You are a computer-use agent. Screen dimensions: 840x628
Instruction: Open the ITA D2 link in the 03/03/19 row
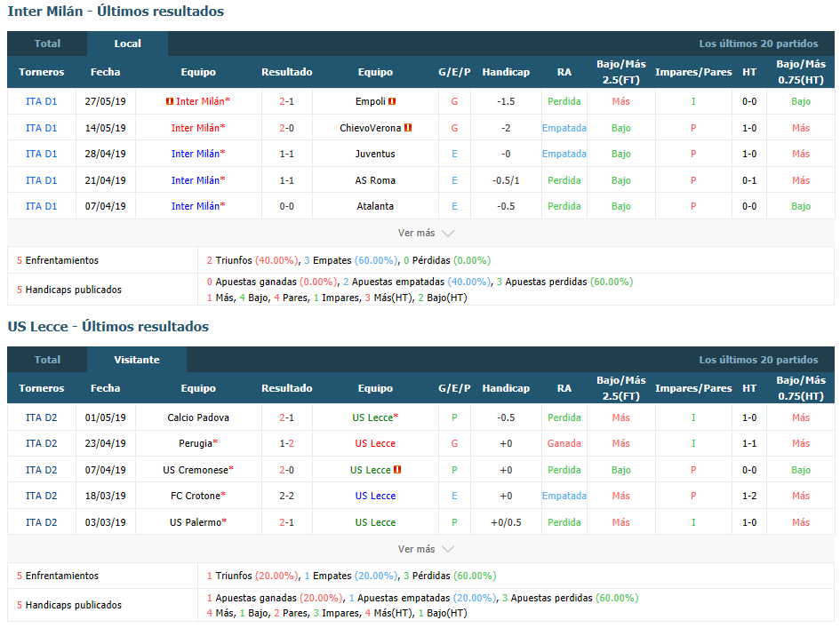coord(41,522)
